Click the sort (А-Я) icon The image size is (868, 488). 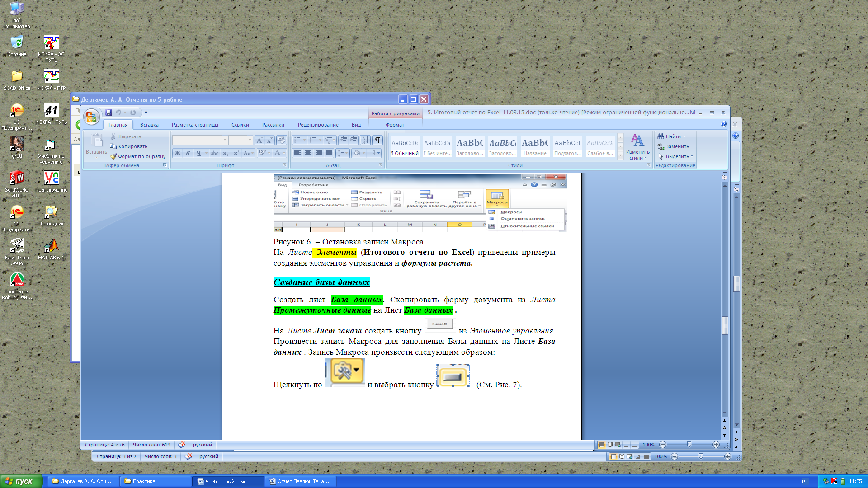point(365,140)
